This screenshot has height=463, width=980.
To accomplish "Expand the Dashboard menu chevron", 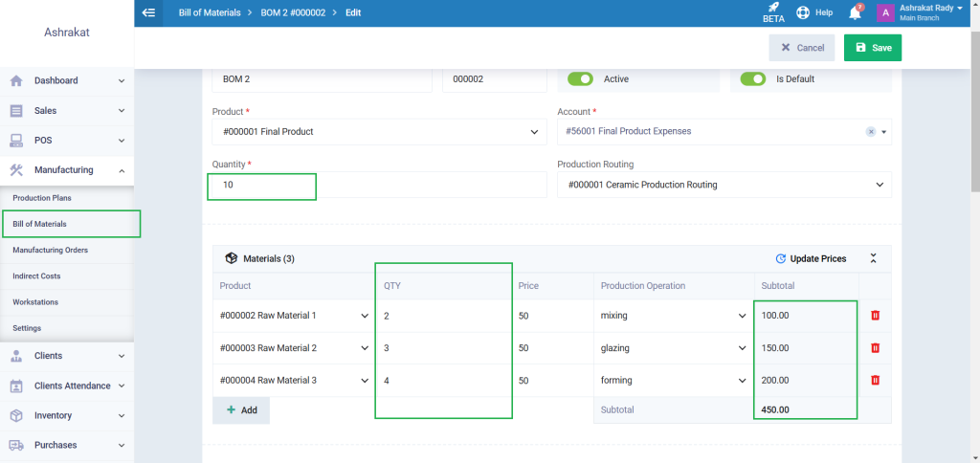I will tap(122, 81).
